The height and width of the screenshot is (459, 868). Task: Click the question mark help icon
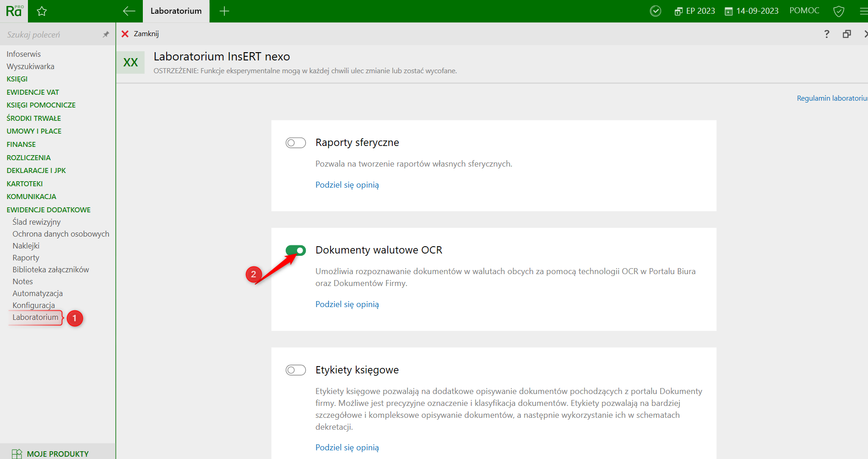pyautogui.click(x=826, y=34)
